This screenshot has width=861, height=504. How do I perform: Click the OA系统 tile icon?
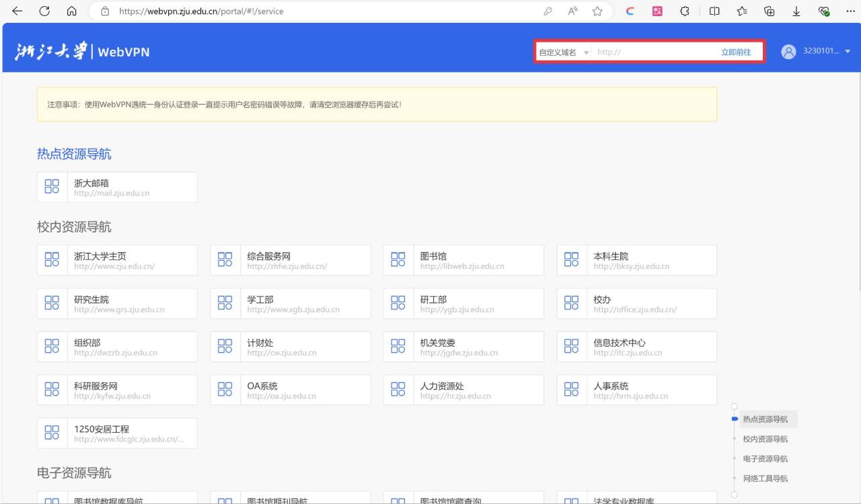225,390
